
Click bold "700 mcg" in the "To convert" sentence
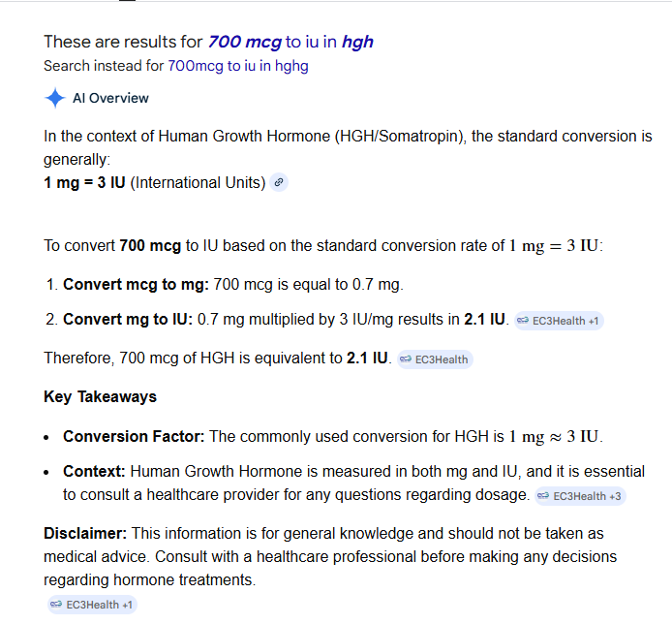(x=150, y=245)
